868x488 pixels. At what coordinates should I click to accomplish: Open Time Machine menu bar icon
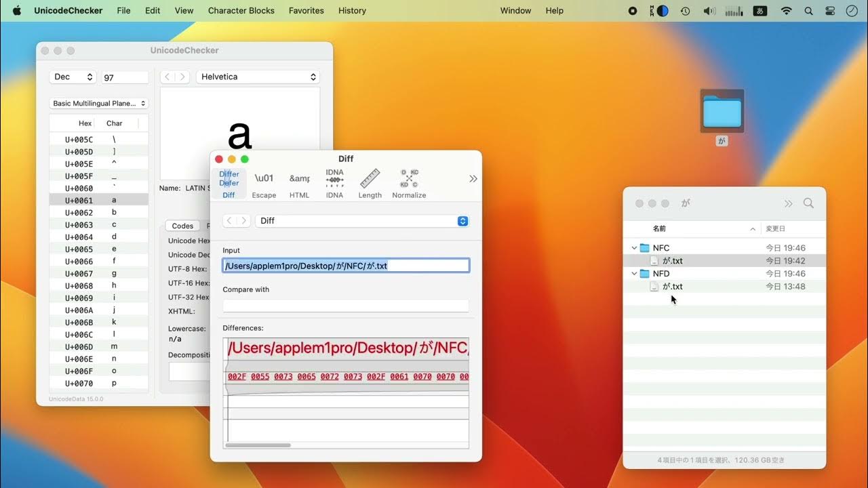click(x=686, y=11)
